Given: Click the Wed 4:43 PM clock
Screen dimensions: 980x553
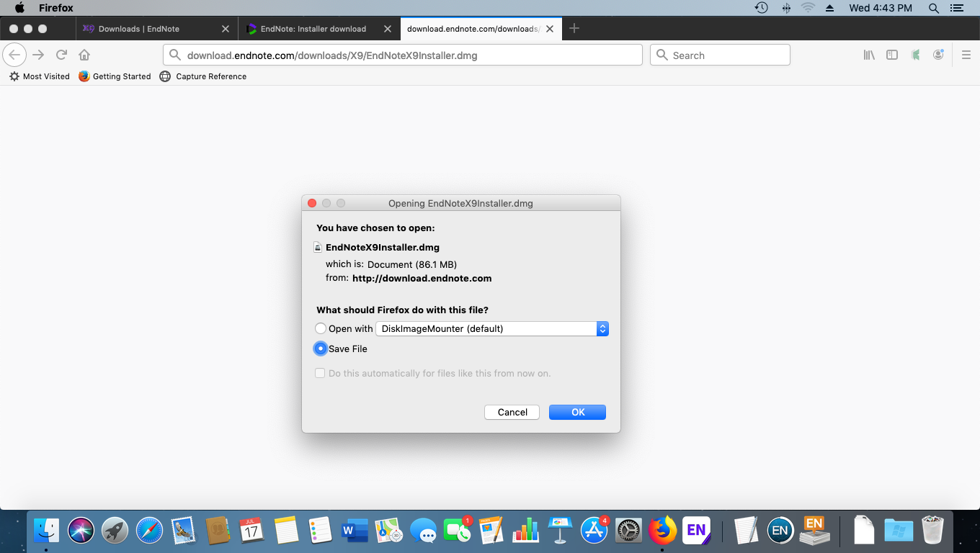Looking at the screenshot, I should click(x=881, y=8).
